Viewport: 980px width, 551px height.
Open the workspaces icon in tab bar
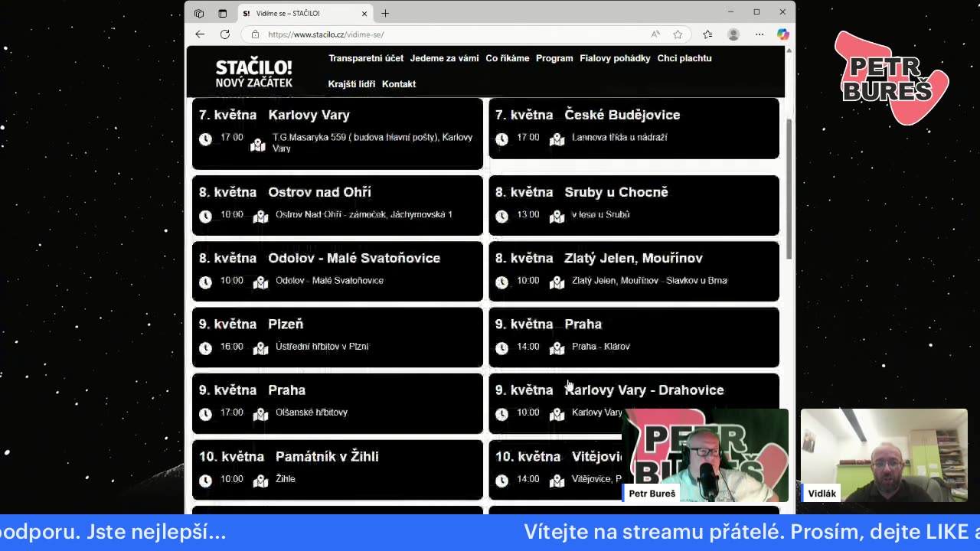(199, 13)
